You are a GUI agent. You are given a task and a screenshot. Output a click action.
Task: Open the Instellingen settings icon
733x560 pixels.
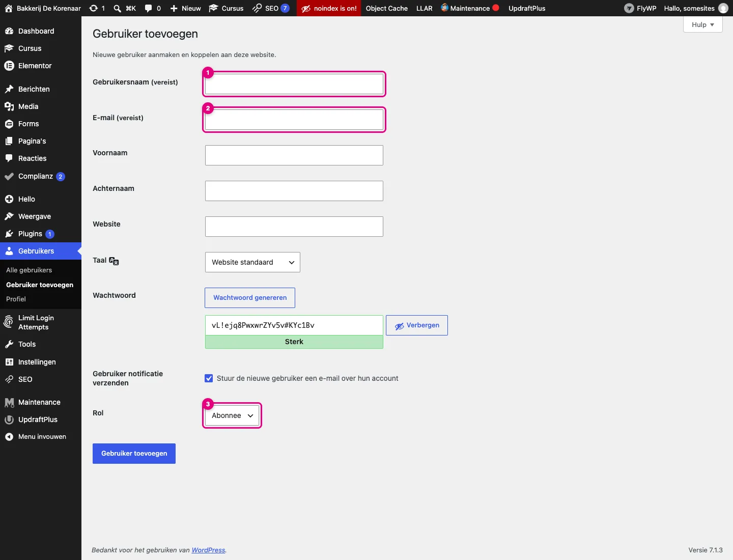click(9, 362)
